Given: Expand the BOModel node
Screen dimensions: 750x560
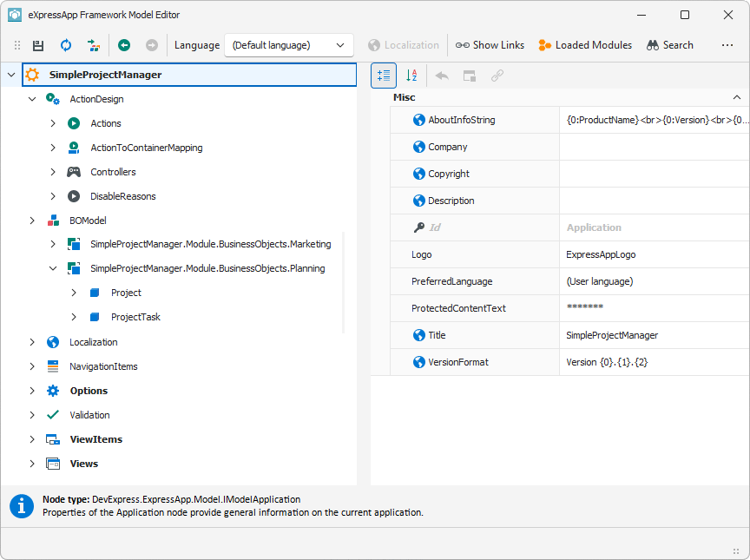Looking at the screenshot, I should tap(32, 221).
